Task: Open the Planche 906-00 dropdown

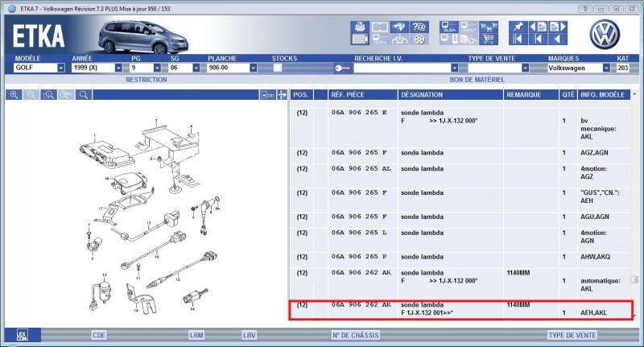Action: (x=253, y=68)
